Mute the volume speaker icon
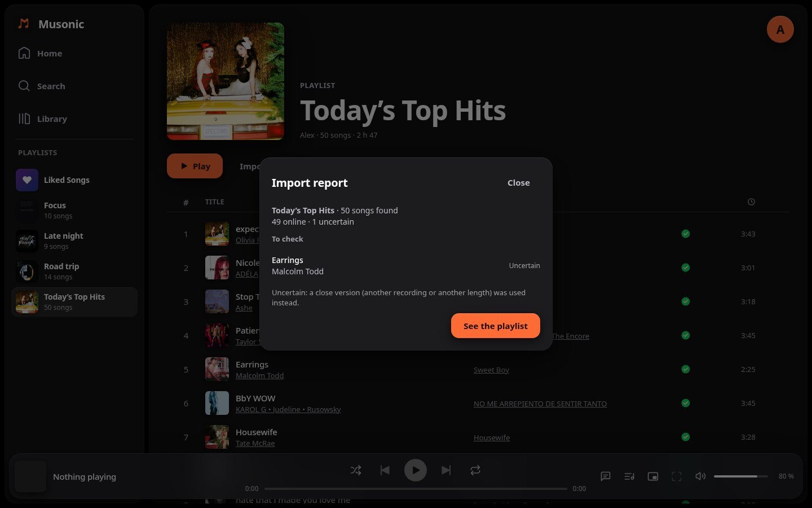 point(700,476)
